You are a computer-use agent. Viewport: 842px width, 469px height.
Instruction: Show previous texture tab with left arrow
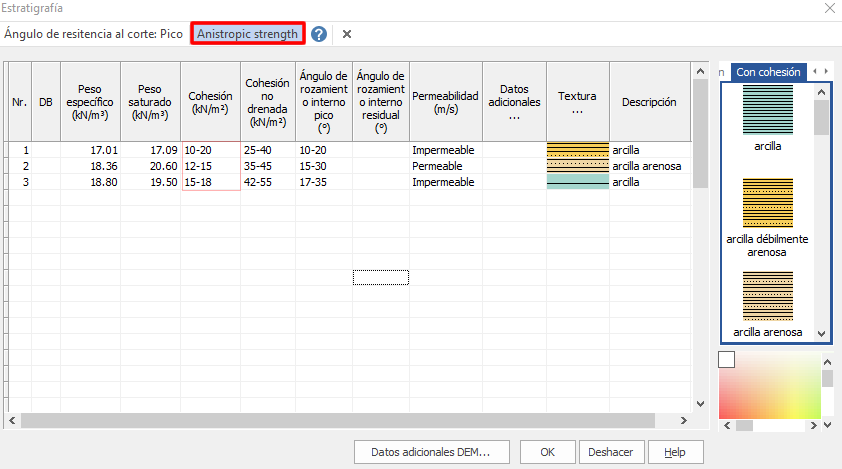[815, 71]
